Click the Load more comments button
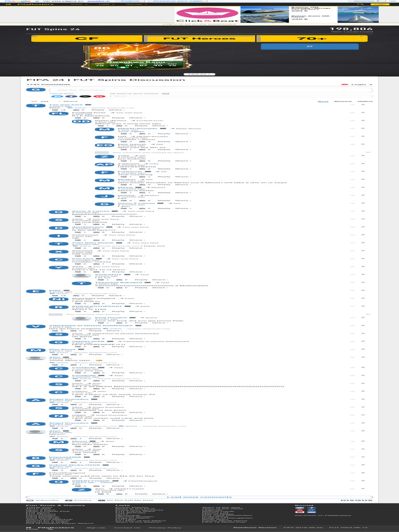Viewport: 399px width, 532px height. (199, 497)
